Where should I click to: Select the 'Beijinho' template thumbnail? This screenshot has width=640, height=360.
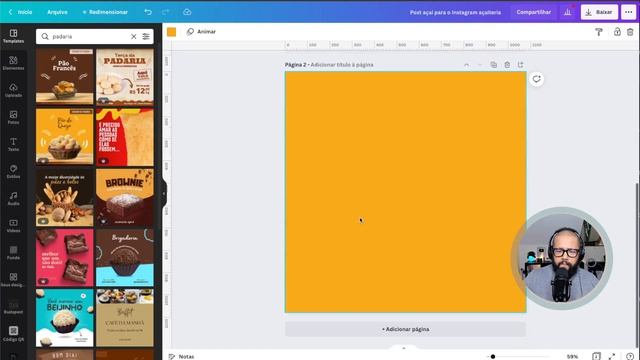click(64, 318)
